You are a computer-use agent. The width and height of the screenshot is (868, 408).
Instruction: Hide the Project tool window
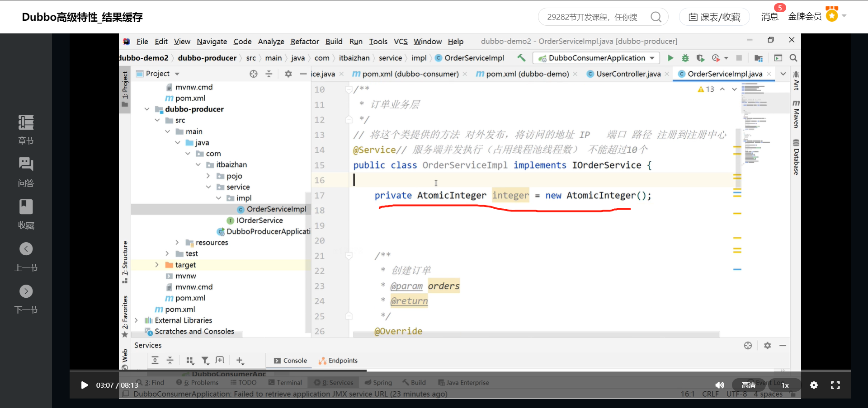click(303, 74)
